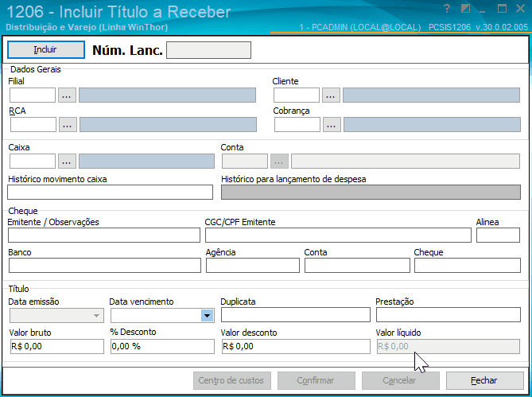
Task: Click the Caixa code input
Action: (33, 162)
